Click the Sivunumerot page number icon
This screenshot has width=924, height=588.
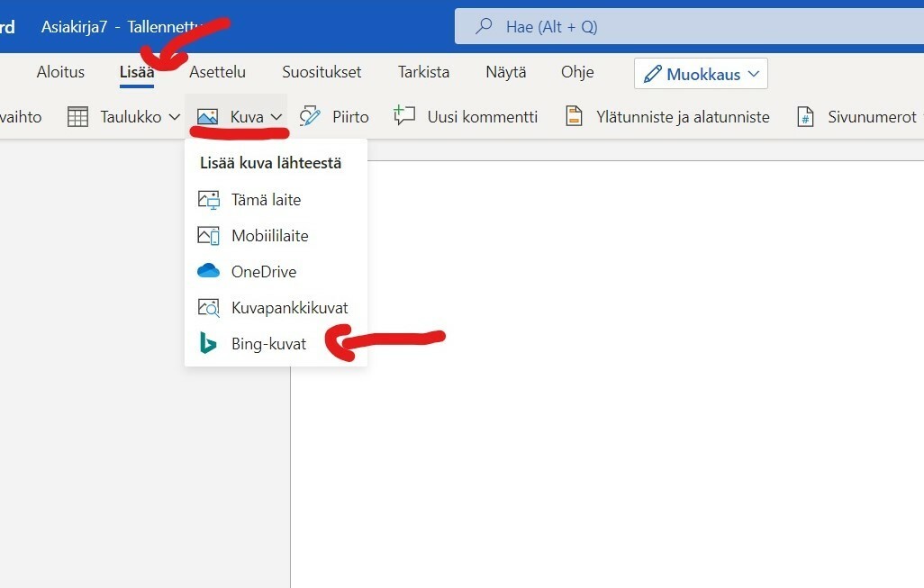(805, 117)
